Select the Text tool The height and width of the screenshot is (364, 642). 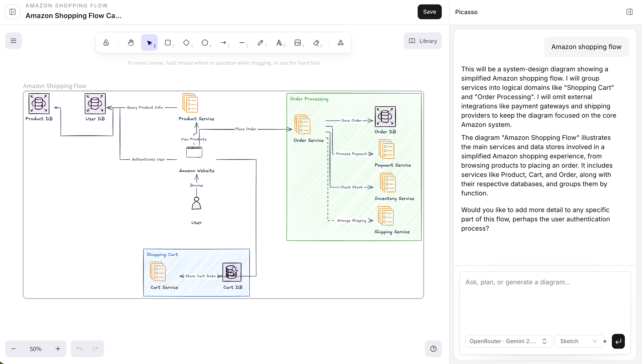[279, 43]
